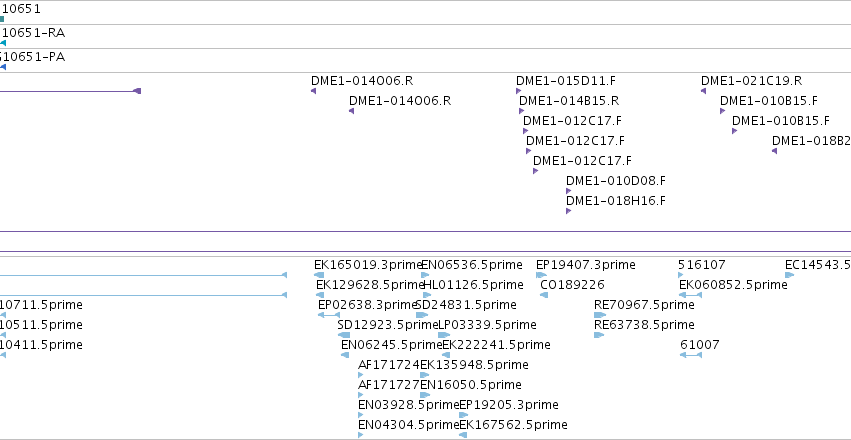This screenshot has height=440, width=851.
Task: Pick the arrow glyph under 516107
Action: click(681, 275)
